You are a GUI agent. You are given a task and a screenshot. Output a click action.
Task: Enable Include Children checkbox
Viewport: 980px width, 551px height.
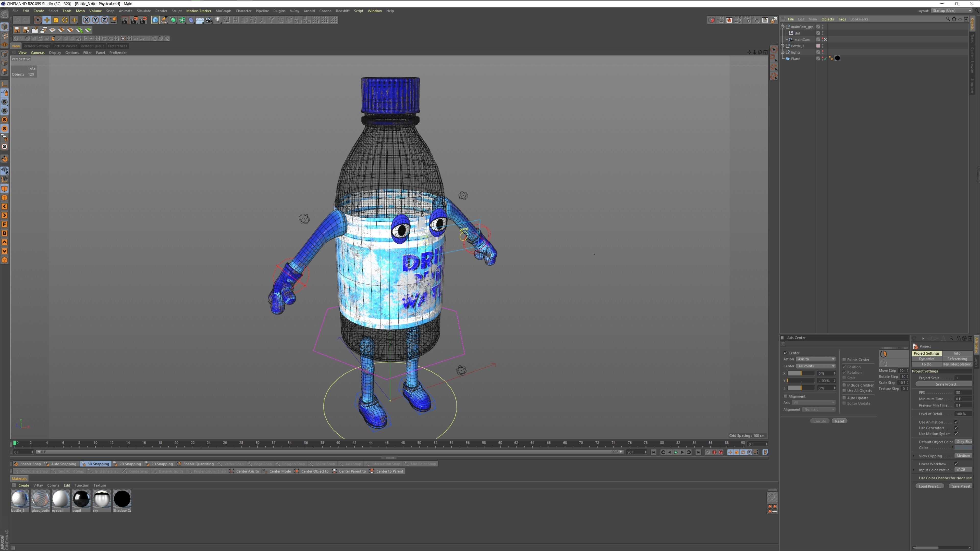pos(844,385)
